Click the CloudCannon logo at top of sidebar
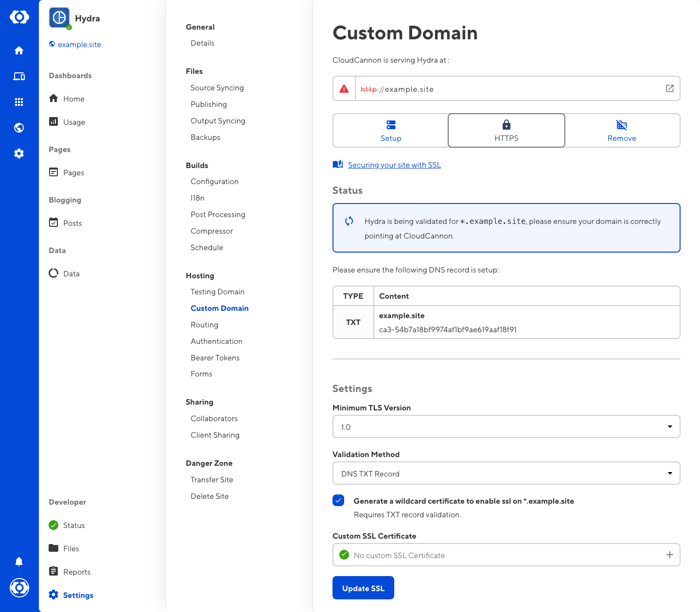This screenshot has width=700, height=612. click(19, 17)
